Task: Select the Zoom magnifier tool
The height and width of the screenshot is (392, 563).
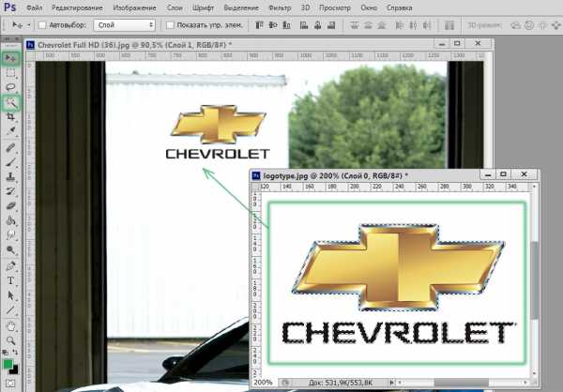Action: [x=11, y=340]
